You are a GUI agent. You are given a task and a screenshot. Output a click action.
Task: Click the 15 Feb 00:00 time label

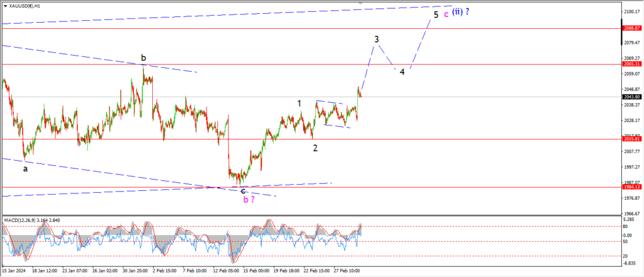click(257, 271)
